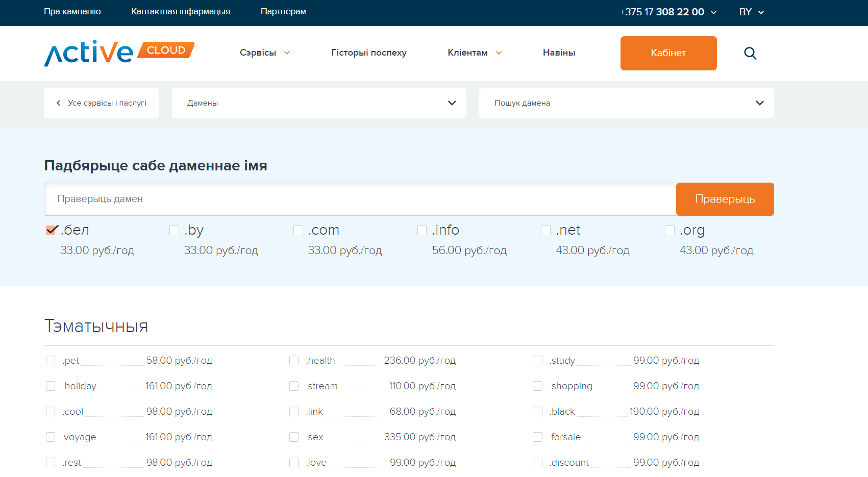Image resolution: width=868 pixels, height=477 pixels.
Task: Open Гісторыі поспеху page
Action: [x=369, y=53]
